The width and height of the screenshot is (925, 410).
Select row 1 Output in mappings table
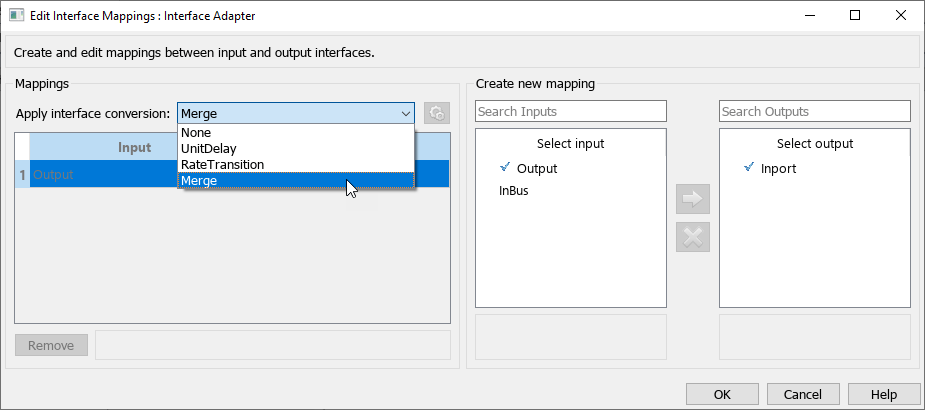point(100,174)
